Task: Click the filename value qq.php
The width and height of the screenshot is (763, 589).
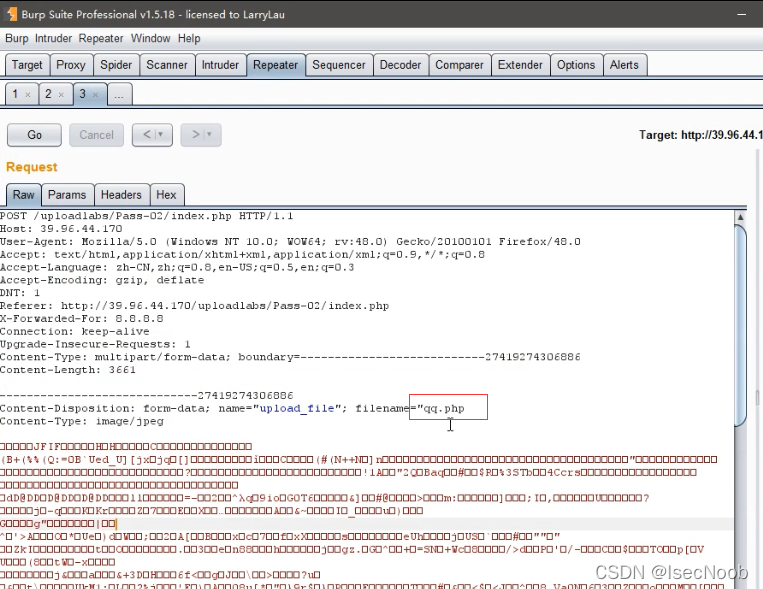Action: (x=444, y=408)
